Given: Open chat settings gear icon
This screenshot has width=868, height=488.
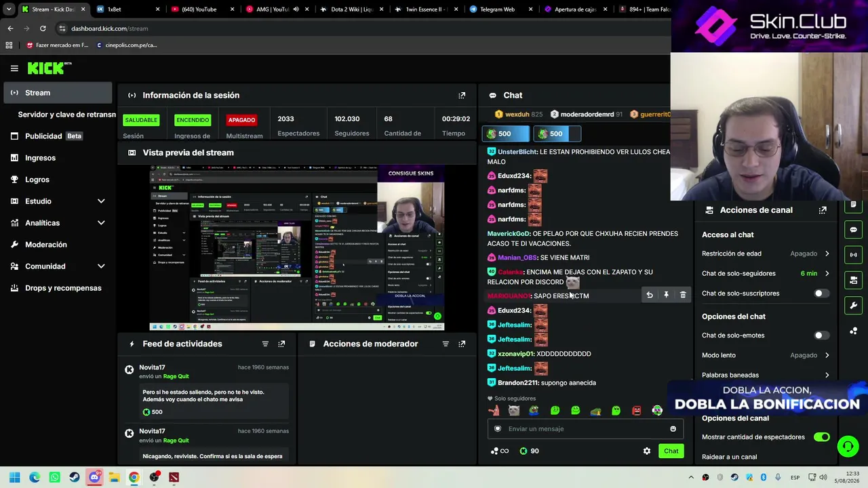Looking at the screenshot, I should coord(647,451).
